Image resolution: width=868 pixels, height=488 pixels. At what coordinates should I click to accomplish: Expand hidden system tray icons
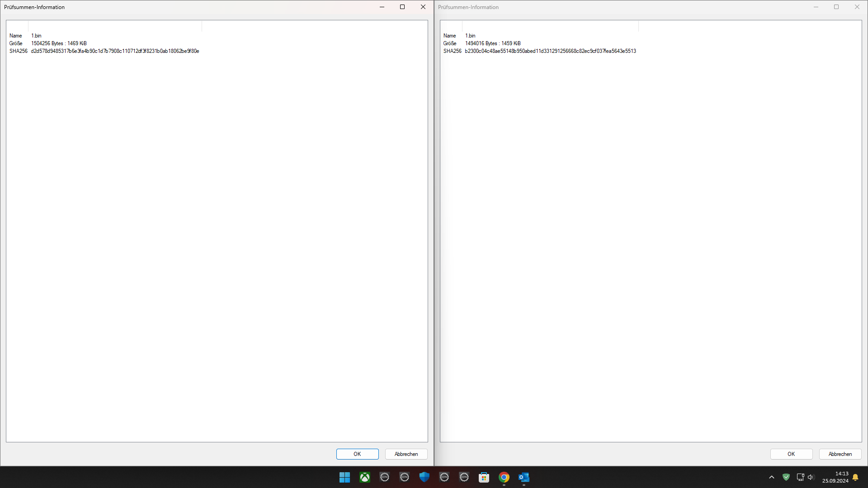click(x=772, y=477)
